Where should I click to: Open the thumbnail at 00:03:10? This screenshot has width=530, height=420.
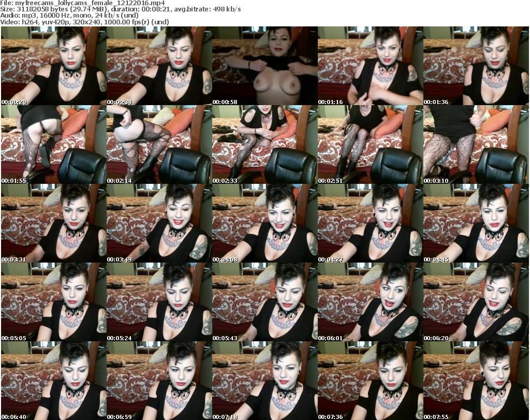tap(476, 144)
